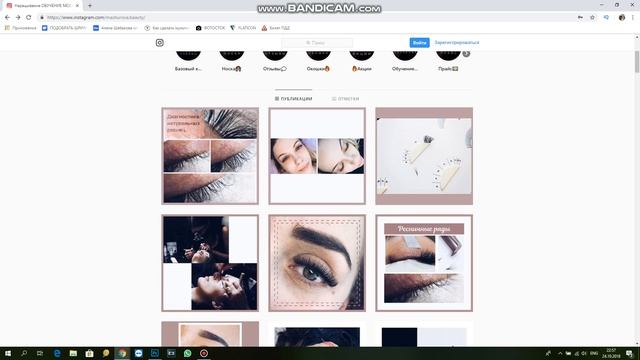Click the padlock site info icon
Viewport: 640px width, 360px height.
[x=42, y=18]
